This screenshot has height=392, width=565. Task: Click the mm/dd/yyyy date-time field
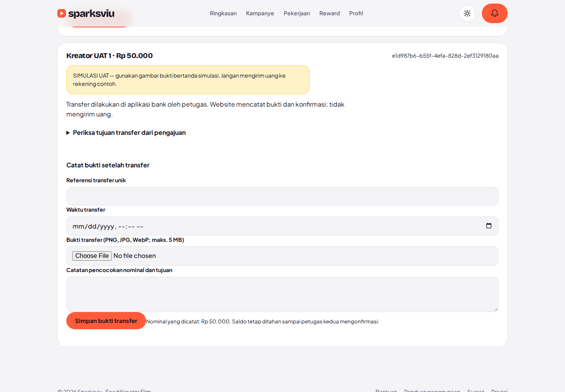tap(282, 226)
